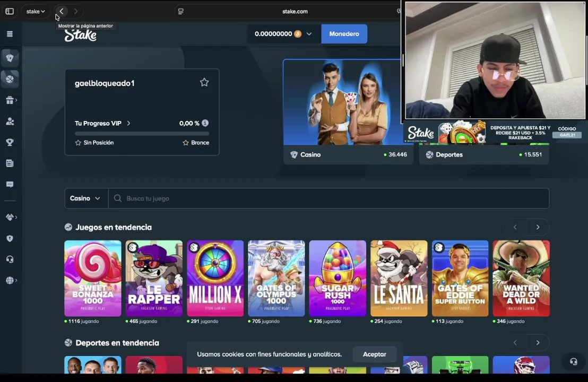Click the VIP progress bar

coord(142,134)
